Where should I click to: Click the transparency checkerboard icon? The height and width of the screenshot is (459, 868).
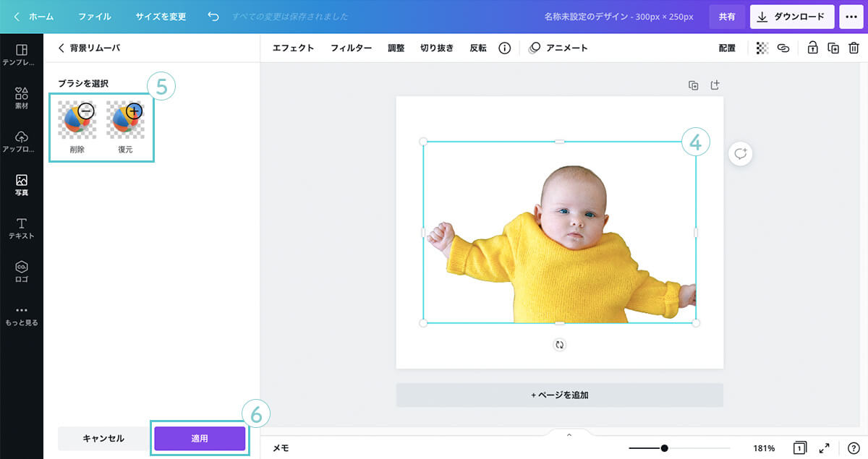point(762,48)
